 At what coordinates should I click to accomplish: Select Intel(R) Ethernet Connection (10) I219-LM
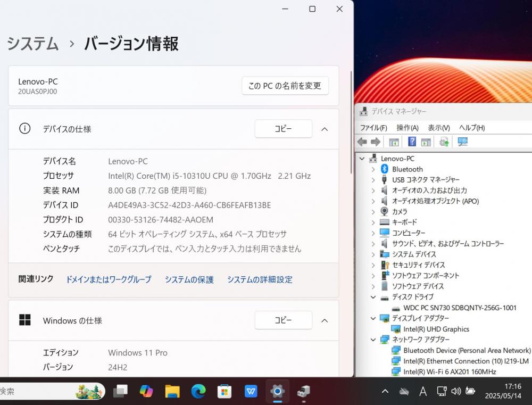pyautogui.click(x=466, y=361)
